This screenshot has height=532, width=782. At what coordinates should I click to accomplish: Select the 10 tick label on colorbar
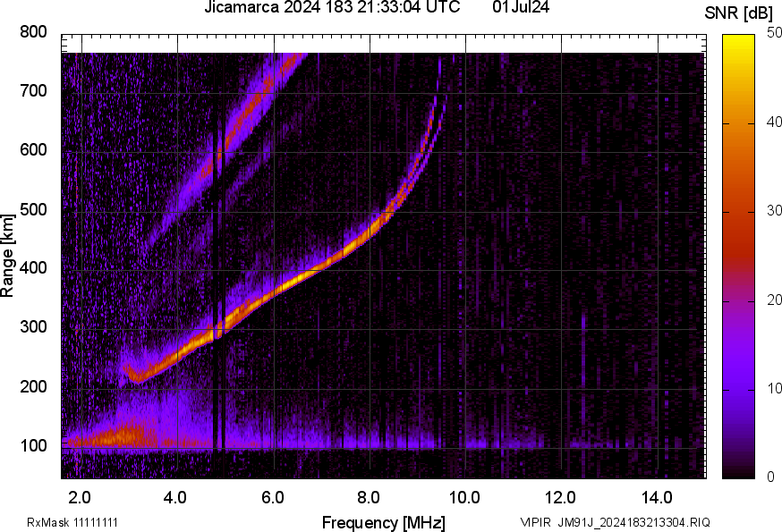(774, 389)
